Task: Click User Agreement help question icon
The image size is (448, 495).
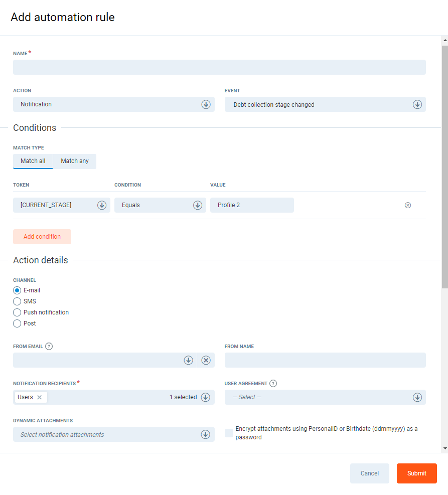Action: point(273,384)
